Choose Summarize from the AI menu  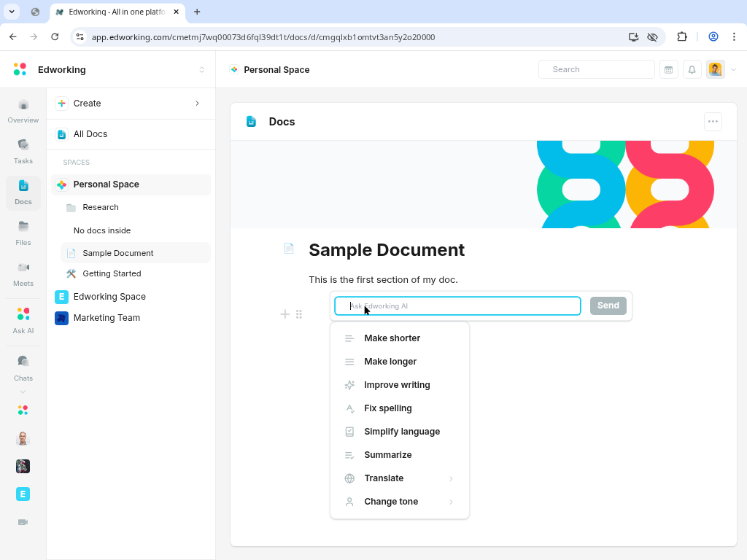(387, 455)
